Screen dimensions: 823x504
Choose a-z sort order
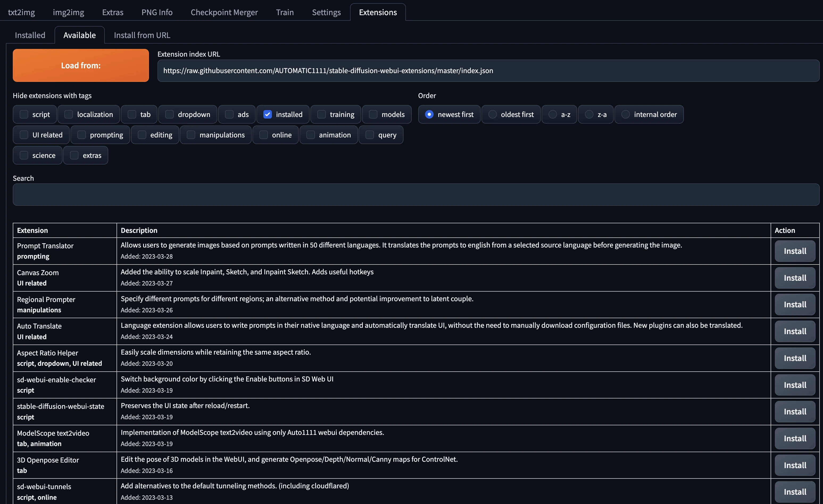552,115
